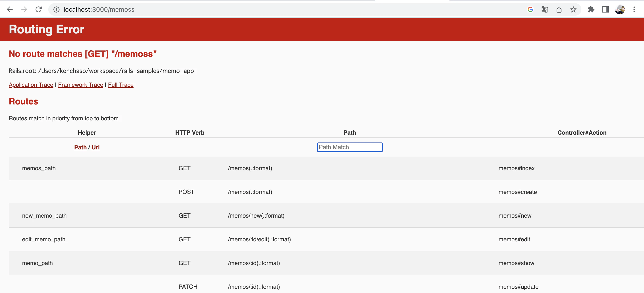This screenshot has width=644, height=293.
Task: Click the PATCH verb cell
Action: [x=188, y=287]
